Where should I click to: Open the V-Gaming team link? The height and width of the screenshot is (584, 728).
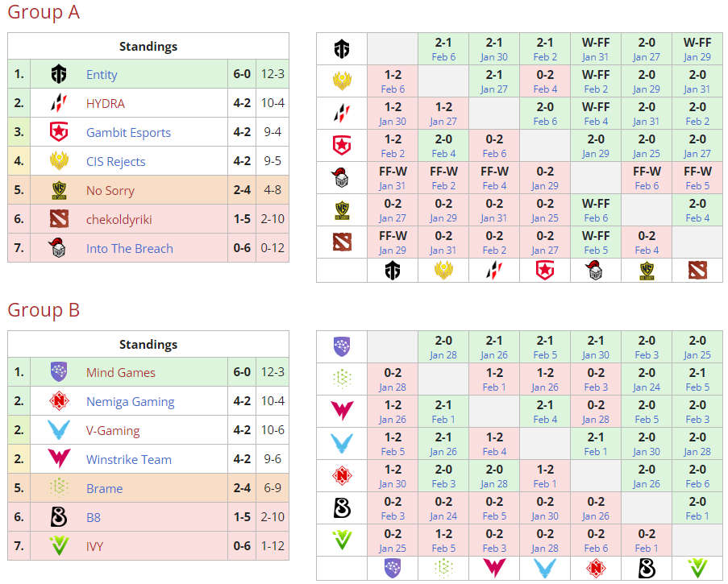[x=113, y=431]
